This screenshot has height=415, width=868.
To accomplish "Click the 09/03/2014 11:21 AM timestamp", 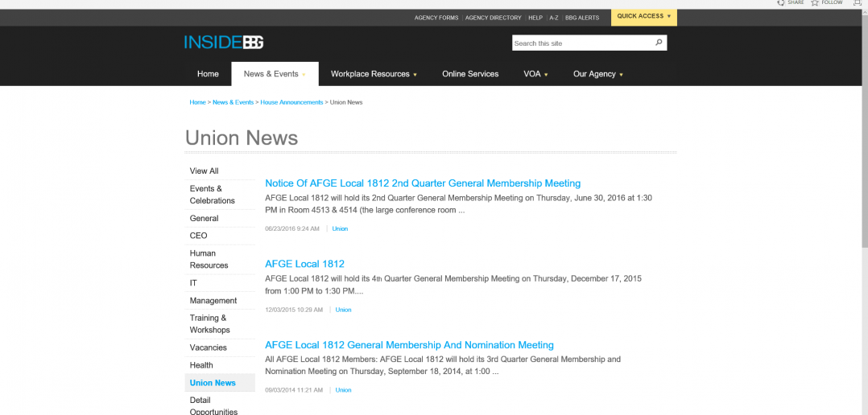I will (x=294, y=390).
